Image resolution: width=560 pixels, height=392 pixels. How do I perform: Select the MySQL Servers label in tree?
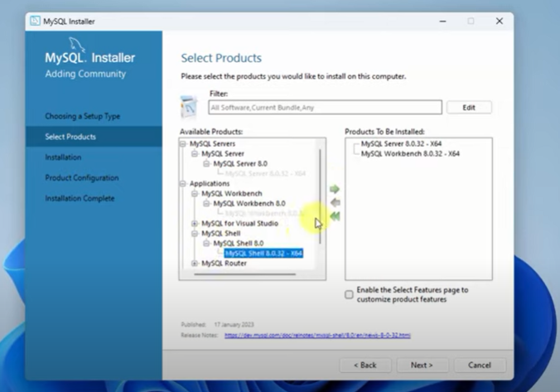tap(213, 143)
